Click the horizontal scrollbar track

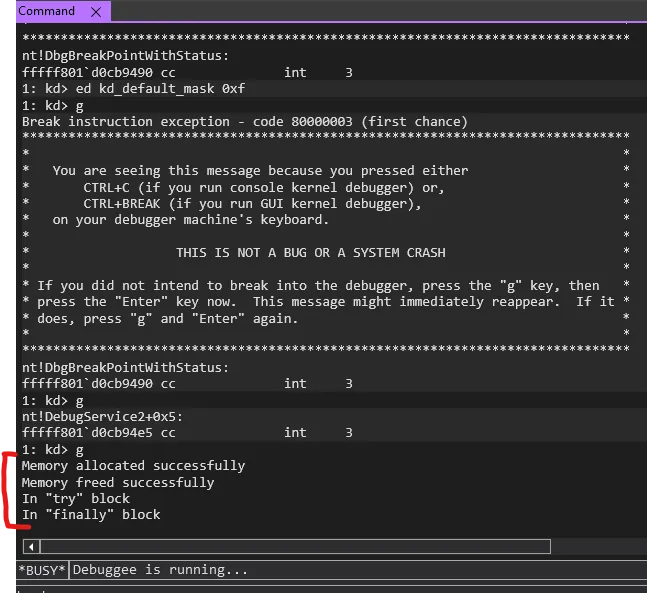pyautogui.click(x=295, y=547)
